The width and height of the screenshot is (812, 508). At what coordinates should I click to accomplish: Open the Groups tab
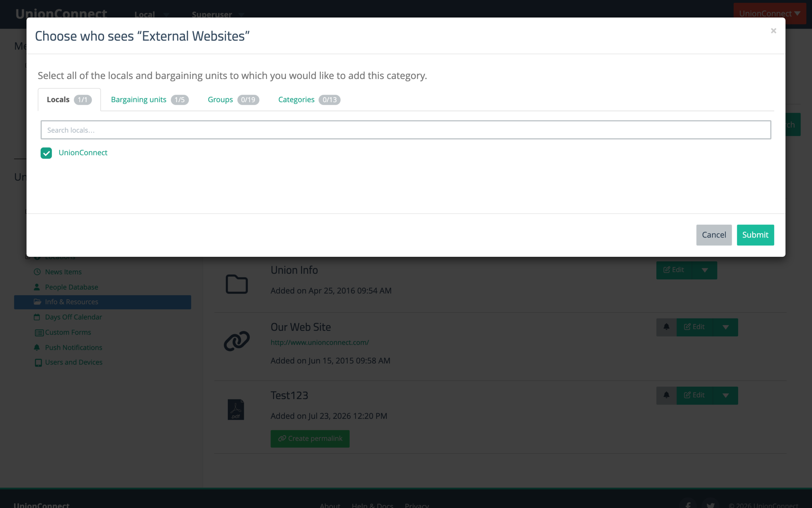point(233,100)
